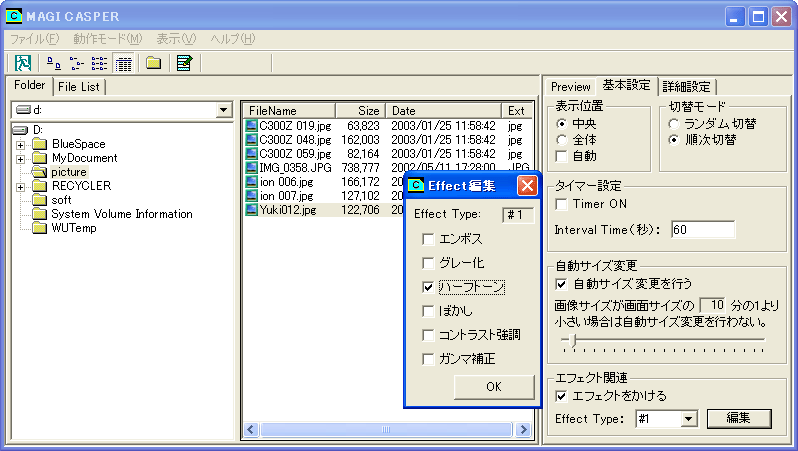
Task: Uncheck the ハーフトーン effect checkbox
Action: click(x=428, y=287)
